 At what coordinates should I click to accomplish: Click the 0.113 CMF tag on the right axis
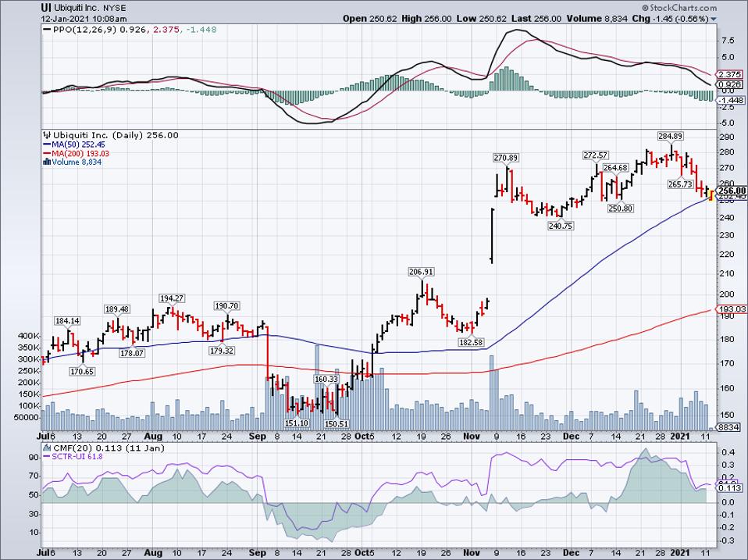730,487
